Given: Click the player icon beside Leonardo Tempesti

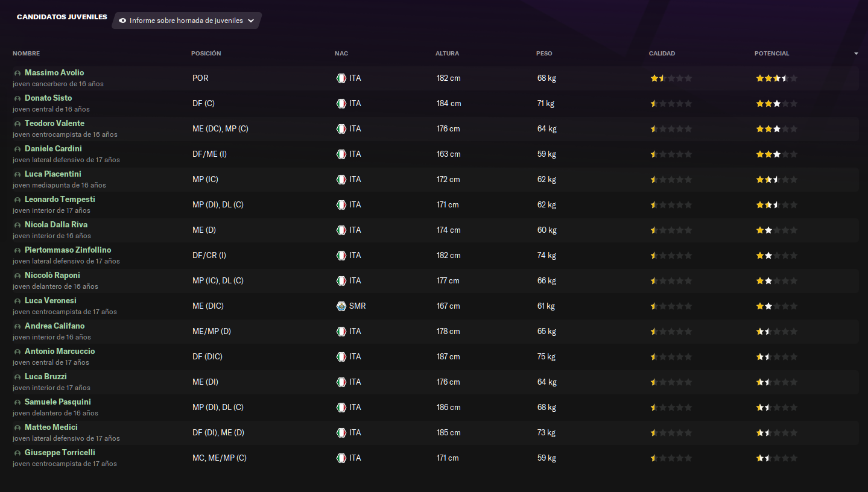Looking at the screenshot, I should (x=17, y=200).
